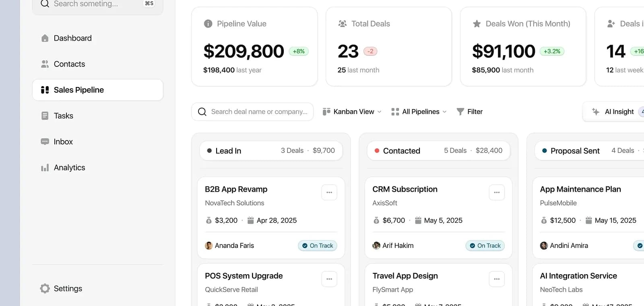Click the AI Insight sparkle icon
The image size is (644, 306).
[x=596, y=112]
